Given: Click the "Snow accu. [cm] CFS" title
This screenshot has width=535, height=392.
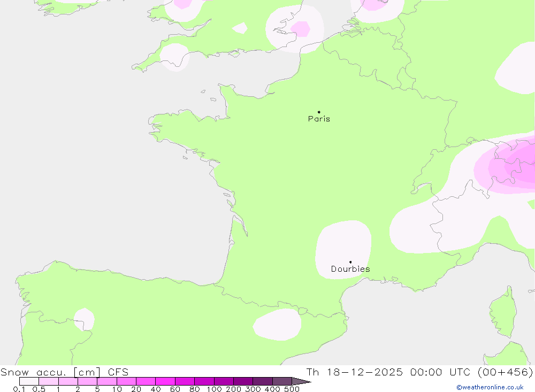Looking at the screenshot, I should coord(65,372).
